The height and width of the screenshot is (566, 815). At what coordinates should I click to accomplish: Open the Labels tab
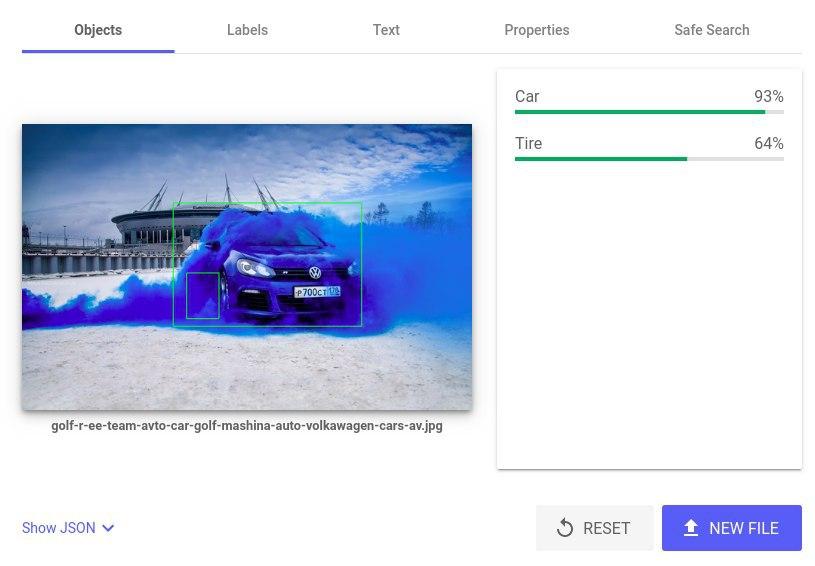point(247,30)
